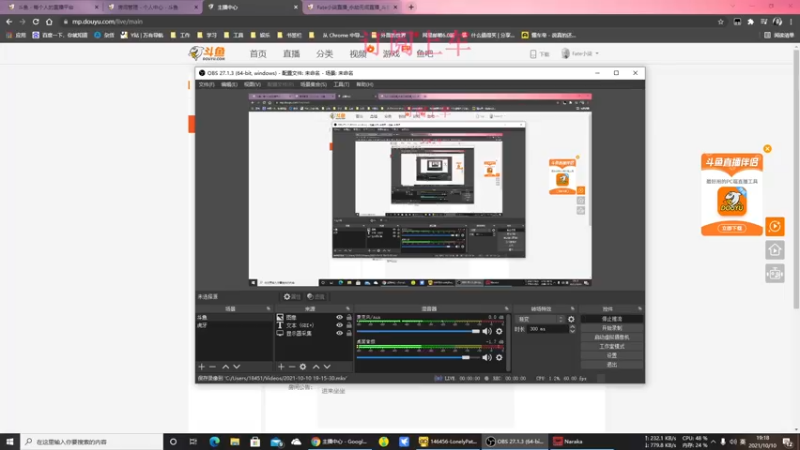This screenshot has height=450, width=800.
Task: Remove selected scene with the minus icon
Action: (x=213, y=367)
